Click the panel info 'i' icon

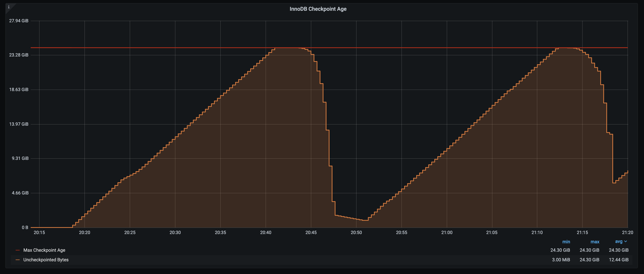9,7
